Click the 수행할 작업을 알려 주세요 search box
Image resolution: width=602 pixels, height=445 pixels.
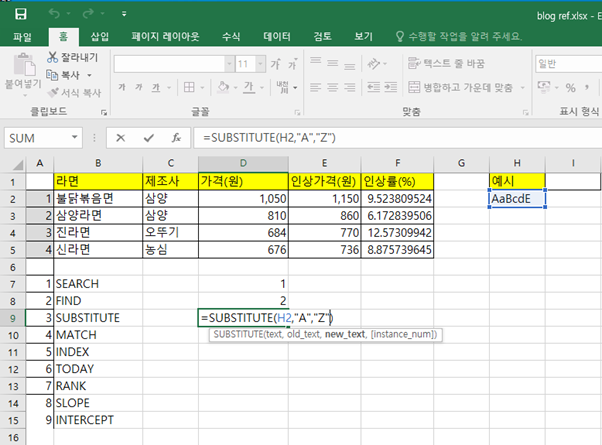tap(459, 36)
